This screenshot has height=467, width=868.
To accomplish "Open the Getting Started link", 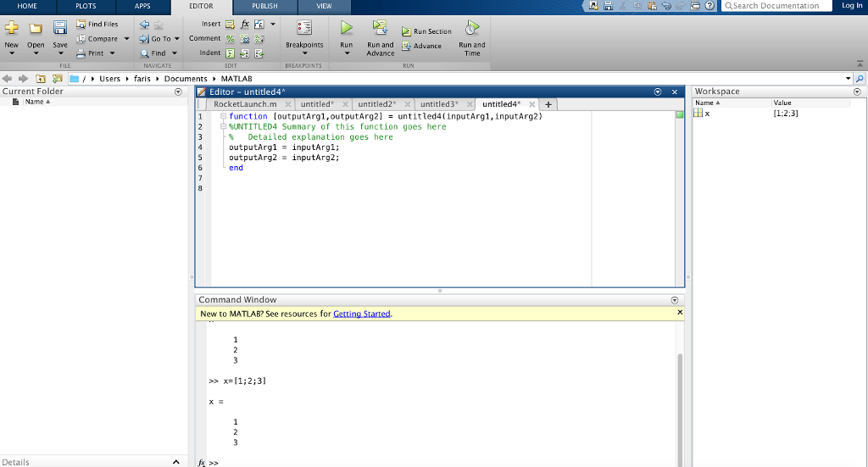I will tap(362, 314).
